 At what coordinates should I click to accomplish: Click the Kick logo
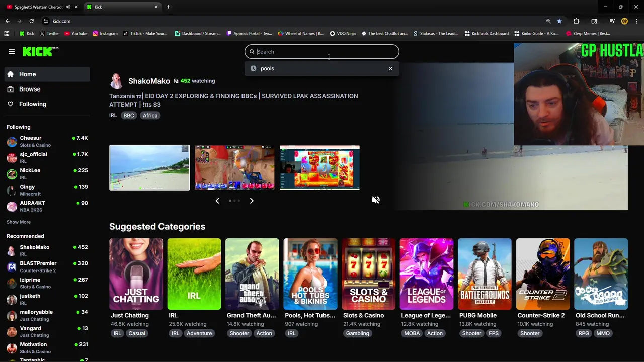point(40,51)
